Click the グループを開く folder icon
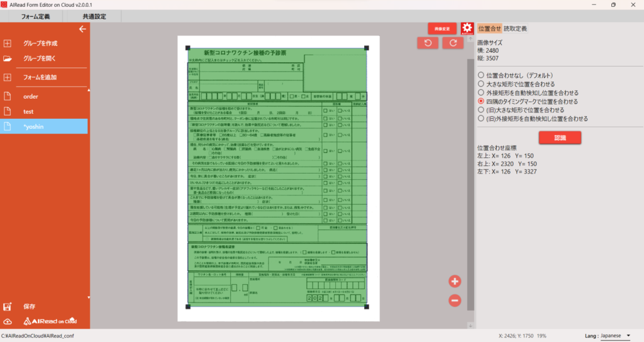The image size is (644, 342). pos(8,58)
